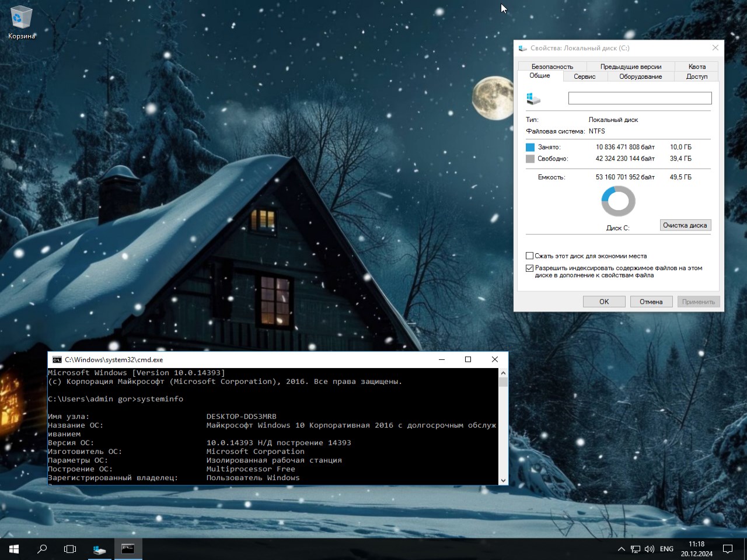Show hidden tray icons chevron
The width and height of the screenshot is (747, 560).
621,549
